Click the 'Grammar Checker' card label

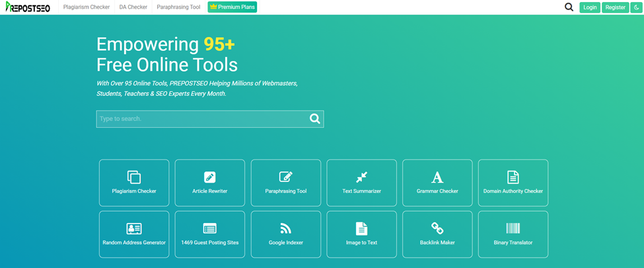[437, 191]
